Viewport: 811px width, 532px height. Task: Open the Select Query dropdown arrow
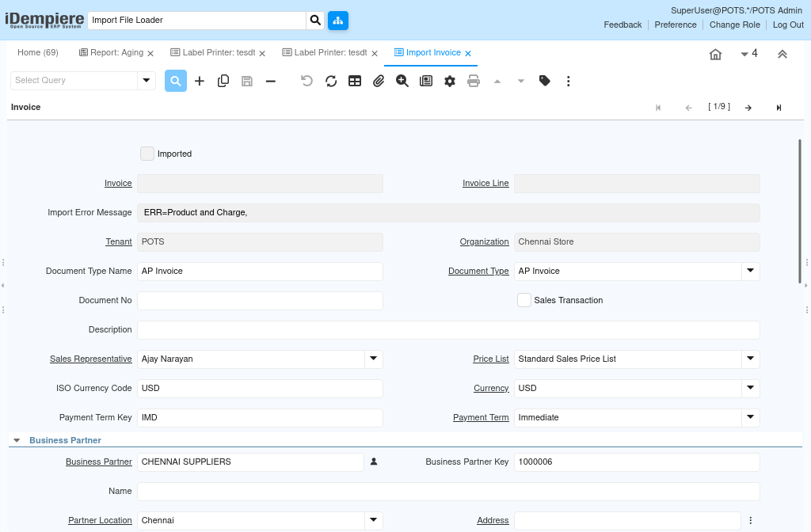[147, 80]
